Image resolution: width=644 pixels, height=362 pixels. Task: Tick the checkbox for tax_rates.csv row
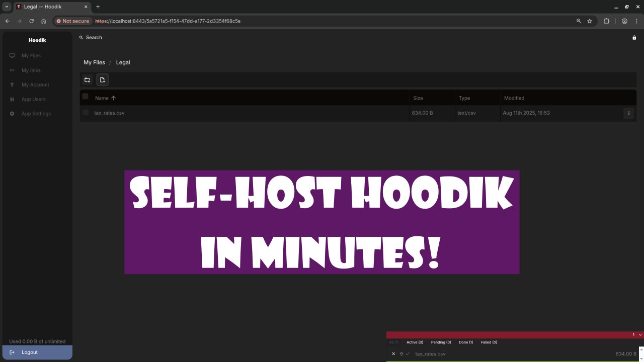coord(85,113)
